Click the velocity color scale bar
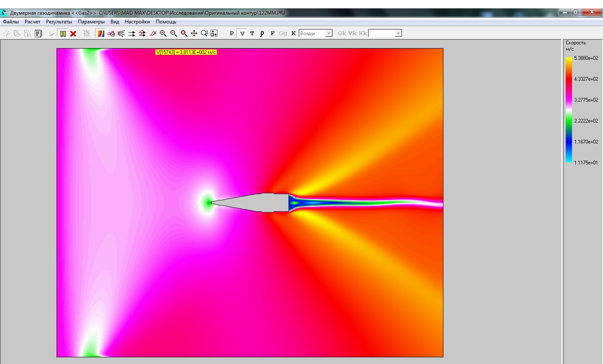The height and width of the screenshot is (364, 603). tap(569, 110)
